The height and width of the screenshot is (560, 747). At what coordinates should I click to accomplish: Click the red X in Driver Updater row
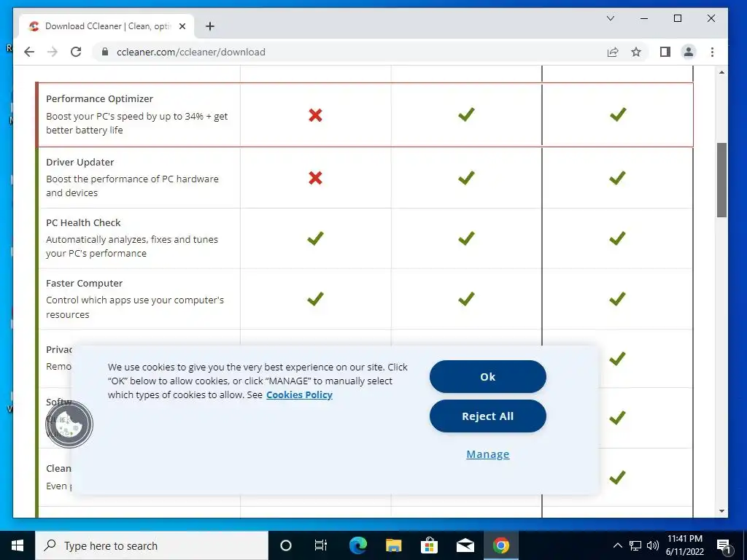tap(315, 178)
